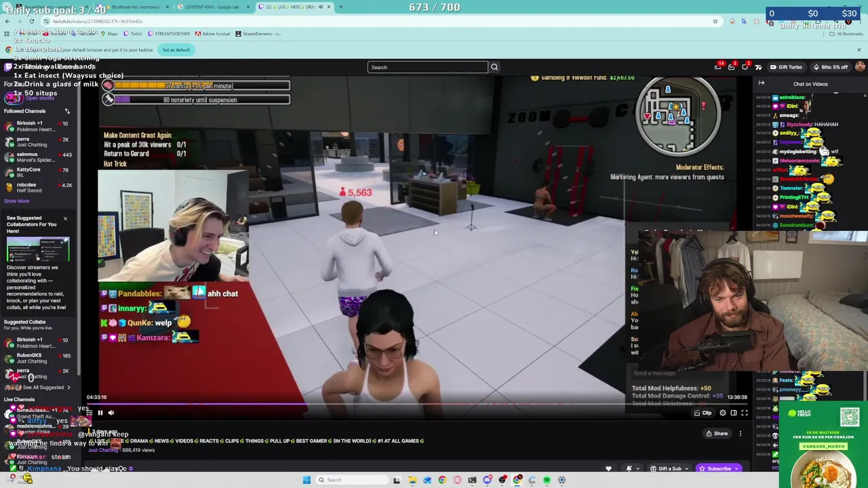Click Set as default browser button
Screen dimensions: 868x488
[176, 49]
